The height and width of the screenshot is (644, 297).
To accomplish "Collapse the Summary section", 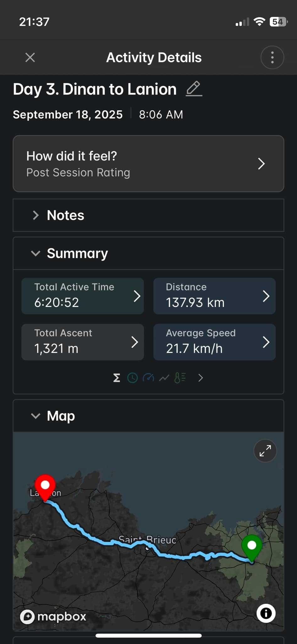I will click(36, 253).
